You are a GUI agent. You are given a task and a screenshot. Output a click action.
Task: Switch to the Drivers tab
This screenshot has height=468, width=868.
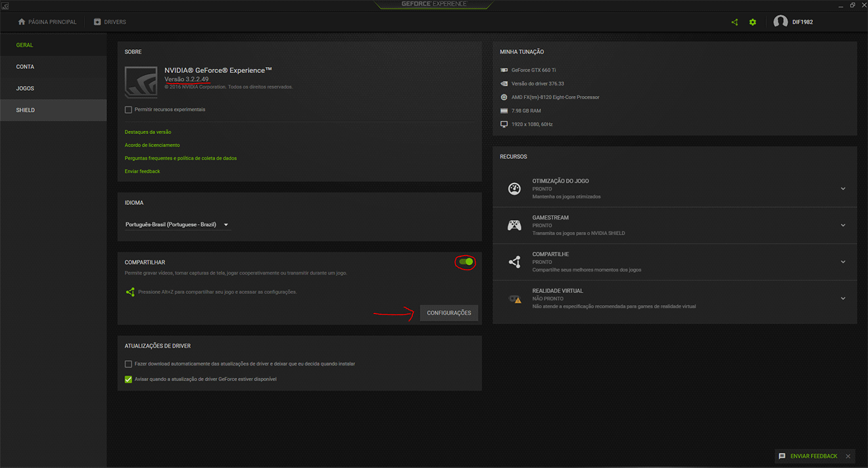[x=110, y=22]
